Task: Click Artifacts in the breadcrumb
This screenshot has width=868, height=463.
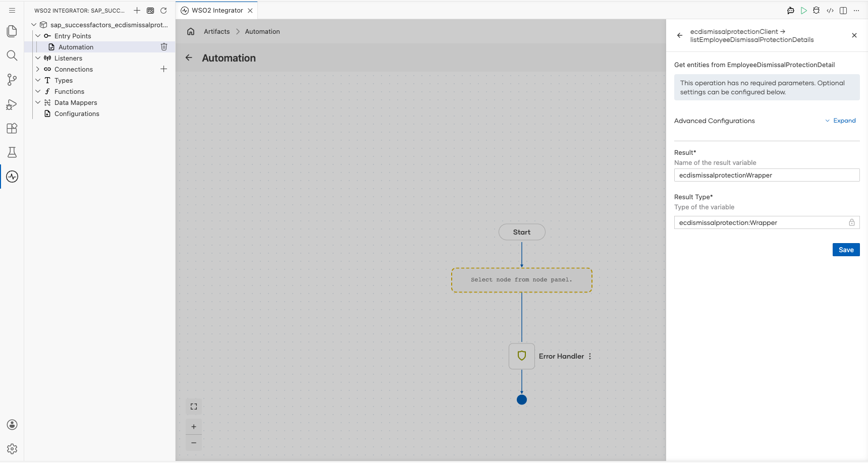Action: (217, 31)
